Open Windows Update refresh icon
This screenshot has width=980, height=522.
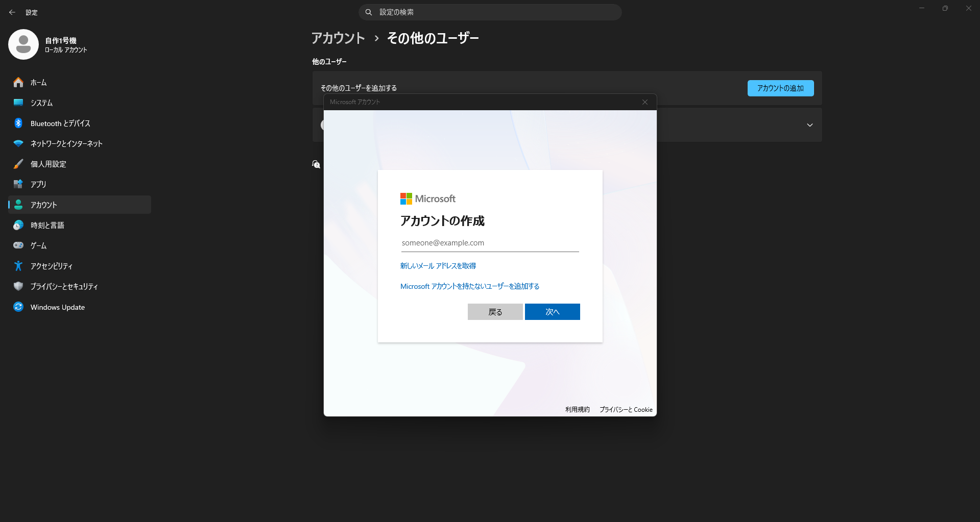18,307
